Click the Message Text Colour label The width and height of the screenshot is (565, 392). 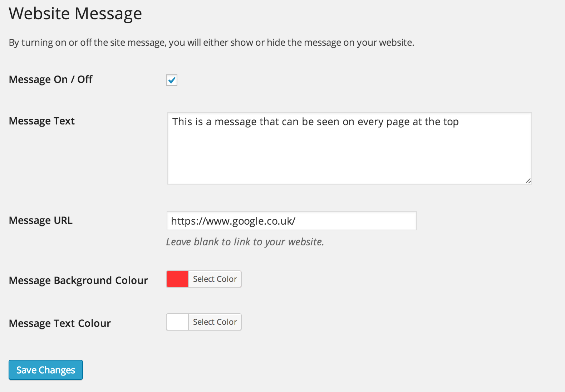[60, 323]
